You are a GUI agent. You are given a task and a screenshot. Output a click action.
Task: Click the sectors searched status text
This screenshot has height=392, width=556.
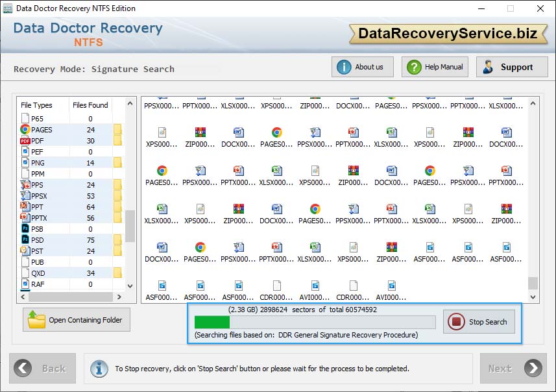click(302, 310)
